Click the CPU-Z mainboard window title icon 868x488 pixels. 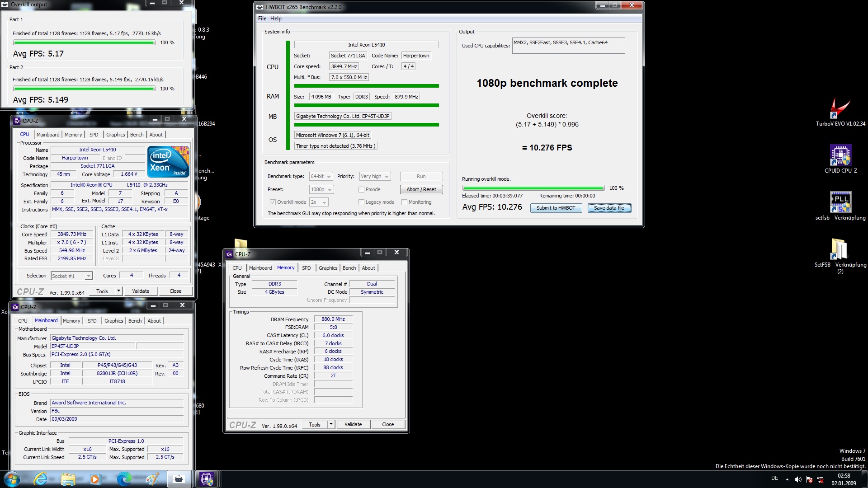(15, 307)
